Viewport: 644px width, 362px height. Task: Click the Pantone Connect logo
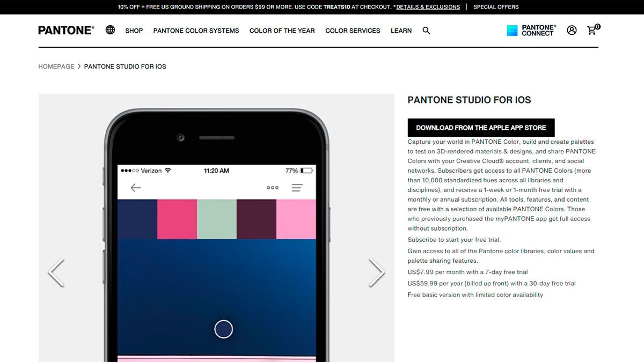click(x=530, y=31)
